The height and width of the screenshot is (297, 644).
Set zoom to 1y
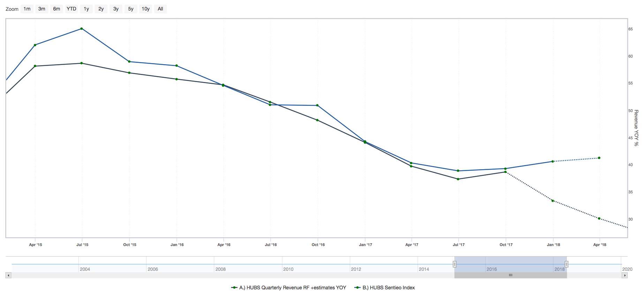(x=86, y=9)
